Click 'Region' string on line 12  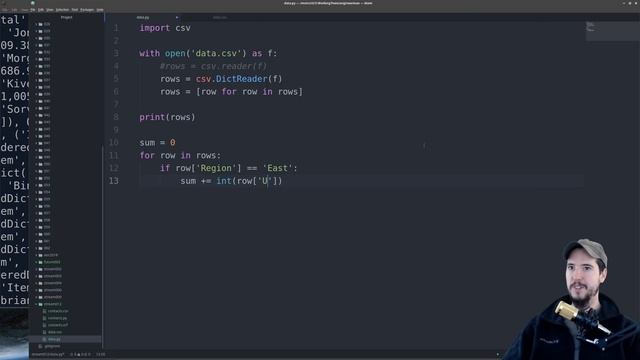coord(216,168)
